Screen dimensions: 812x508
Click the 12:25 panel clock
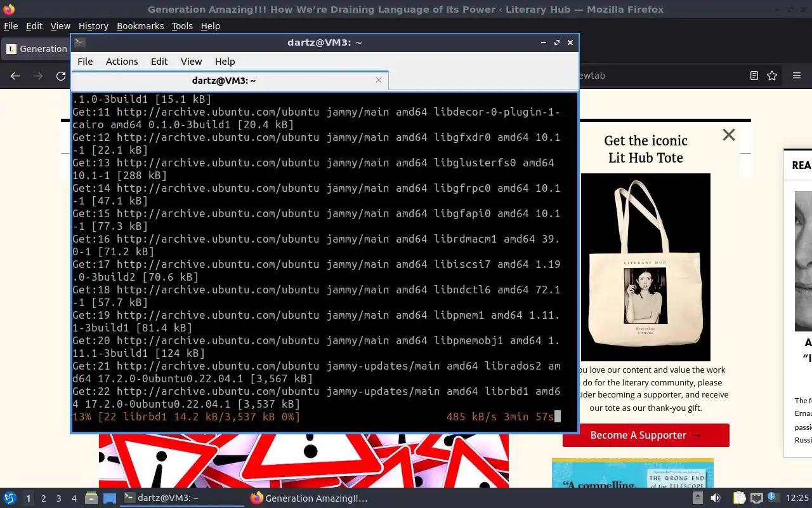797,498
